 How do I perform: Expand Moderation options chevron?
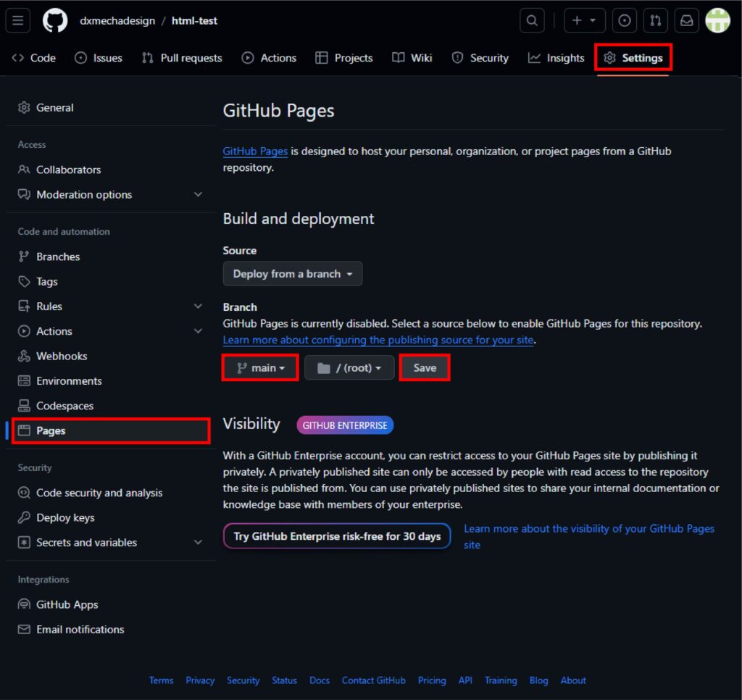199,194
